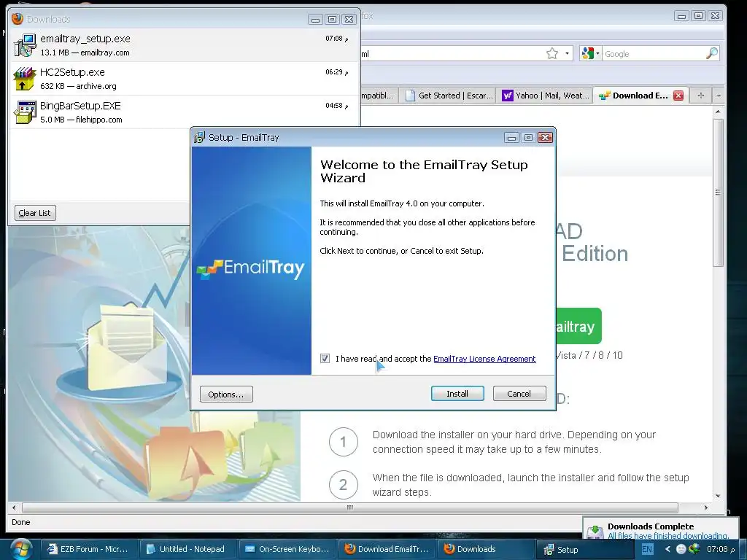Viewport: 747px width, 560px height.
Task: Switch to the partially hidden ...mpatibl... tab
Action: (379, 96)
